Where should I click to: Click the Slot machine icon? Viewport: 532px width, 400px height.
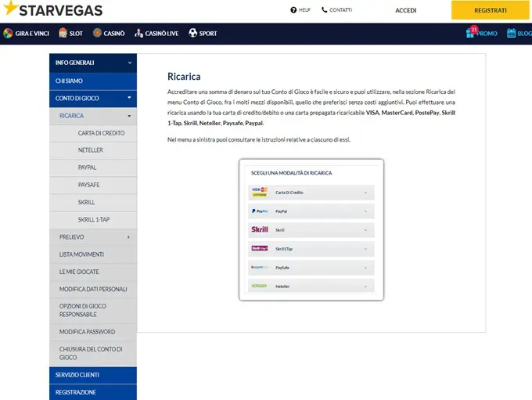[63, 33]
